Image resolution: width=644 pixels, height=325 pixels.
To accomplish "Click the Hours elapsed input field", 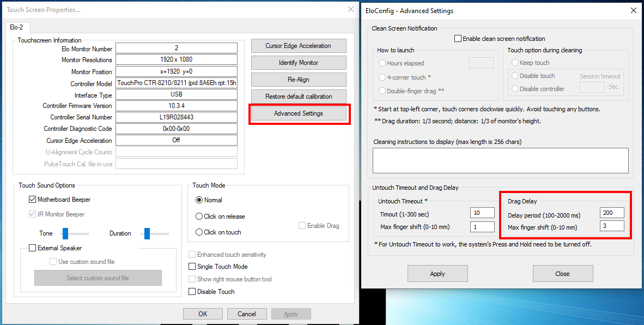I will (x=481, y=63).
